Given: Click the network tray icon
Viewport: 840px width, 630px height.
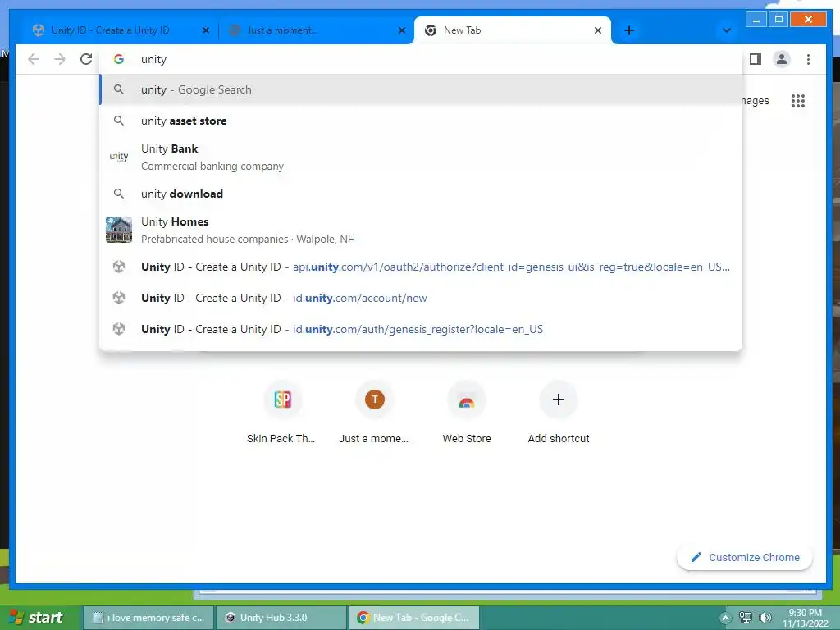Looking at the screenshot, I should click(745, 619).
